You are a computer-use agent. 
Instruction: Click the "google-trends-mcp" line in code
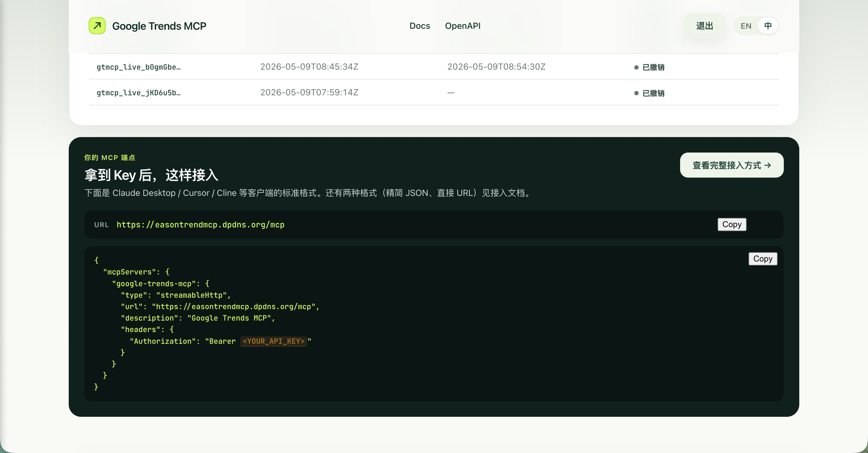(160, 283)
